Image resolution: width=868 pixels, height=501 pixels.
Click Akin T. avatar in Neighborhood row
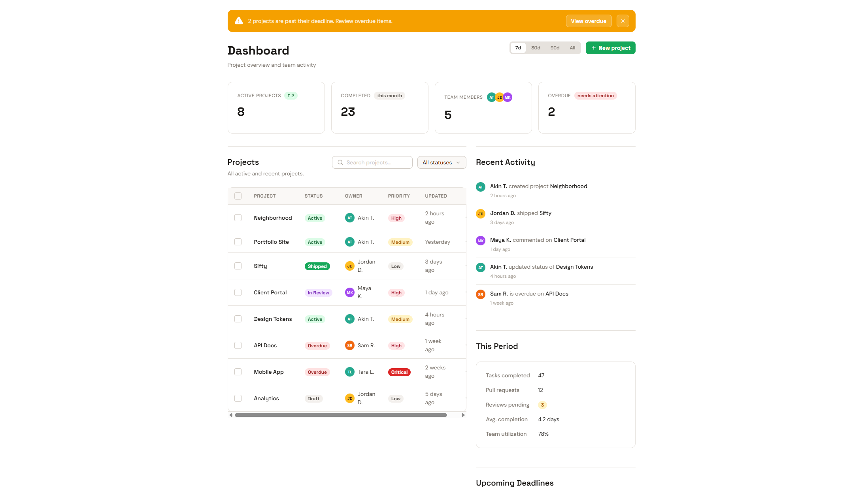pos(349,218)
